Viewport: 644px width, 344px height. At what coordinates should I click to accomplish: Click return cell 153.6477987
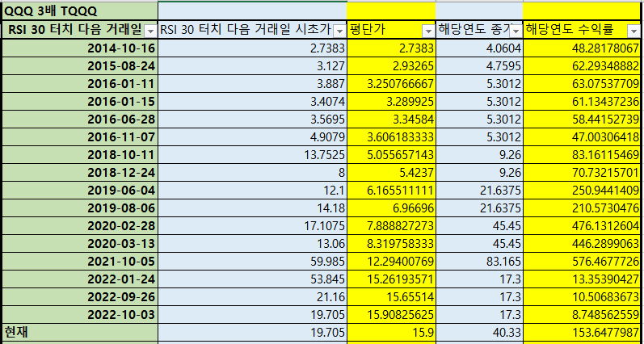[x=582, y=332]
